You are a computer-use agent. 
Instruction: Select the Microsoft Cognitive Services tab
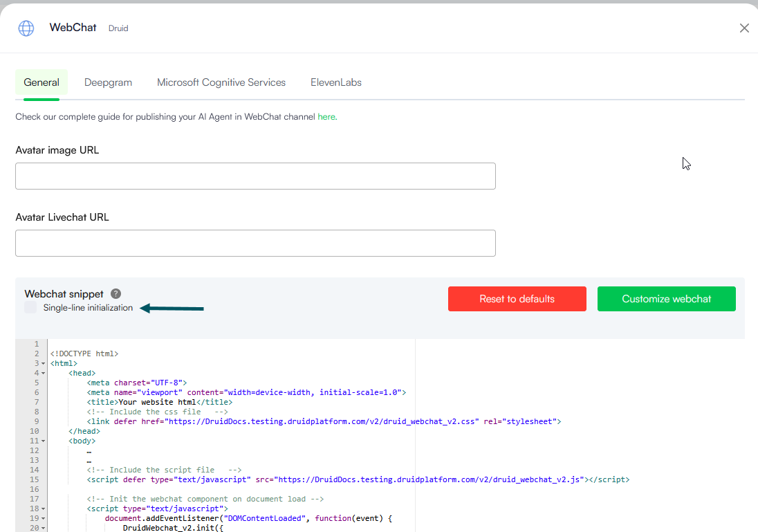[x=221, y=82]
